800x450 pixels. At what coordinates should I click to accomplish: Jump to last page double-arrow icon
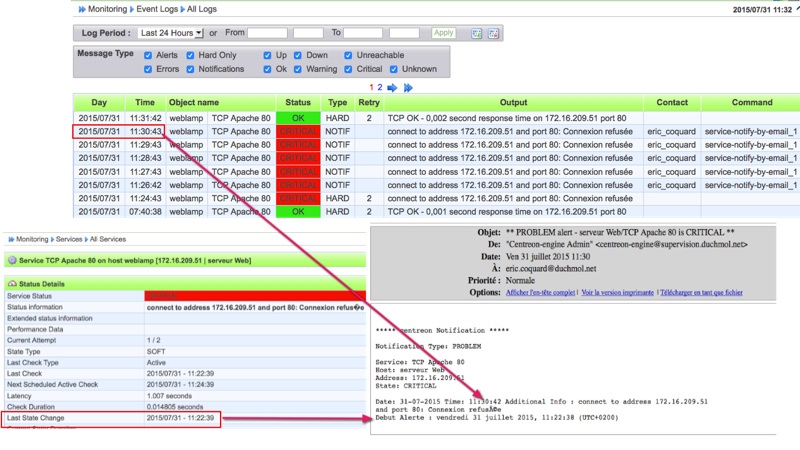pyautogui.click(x=407, y=88)
